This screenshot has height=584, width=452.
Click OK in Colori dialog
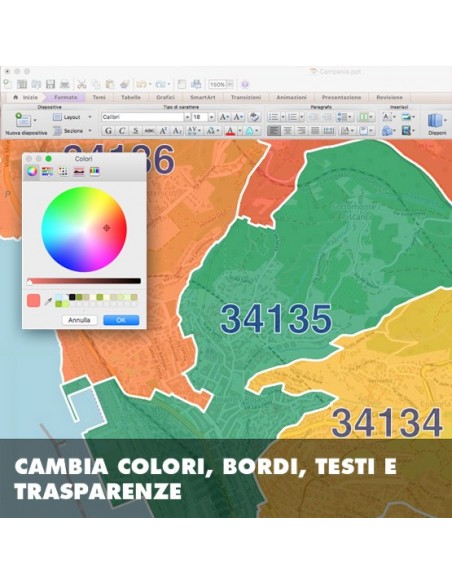click(121, 320)
